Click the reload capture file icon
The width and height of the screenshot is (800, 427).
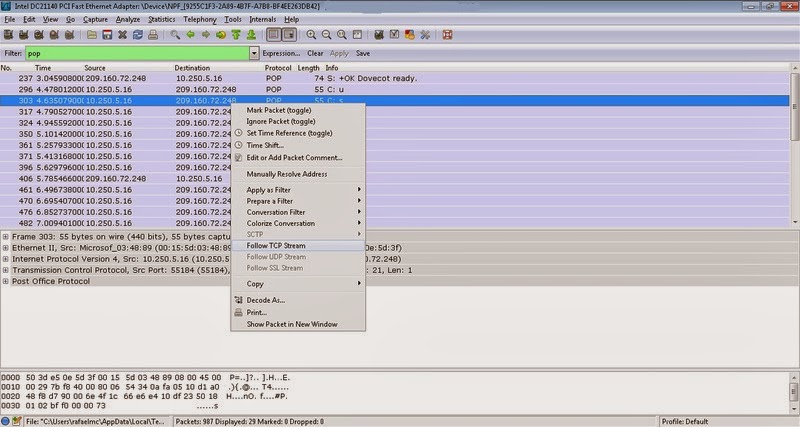pos(138,35)
